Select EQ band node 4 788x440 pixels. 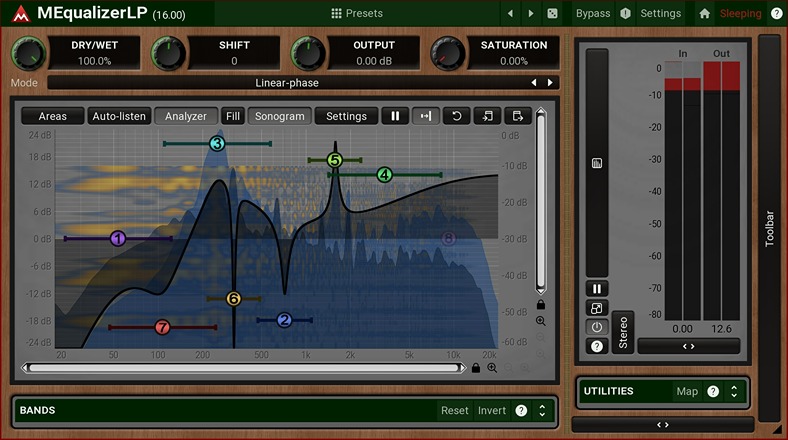[384, 175]
